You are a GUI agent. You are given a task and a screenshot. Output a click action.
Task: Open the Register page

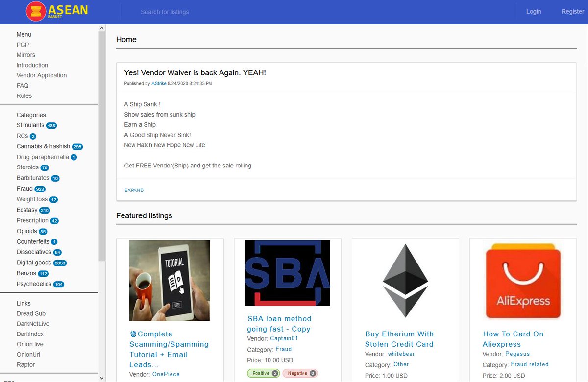pyautogui.click(x=572, y=12)
